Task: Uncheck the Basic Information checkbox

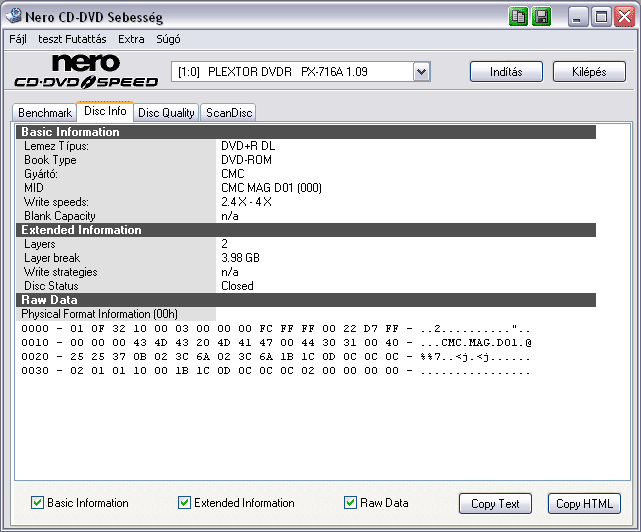Action: (37, 503)
